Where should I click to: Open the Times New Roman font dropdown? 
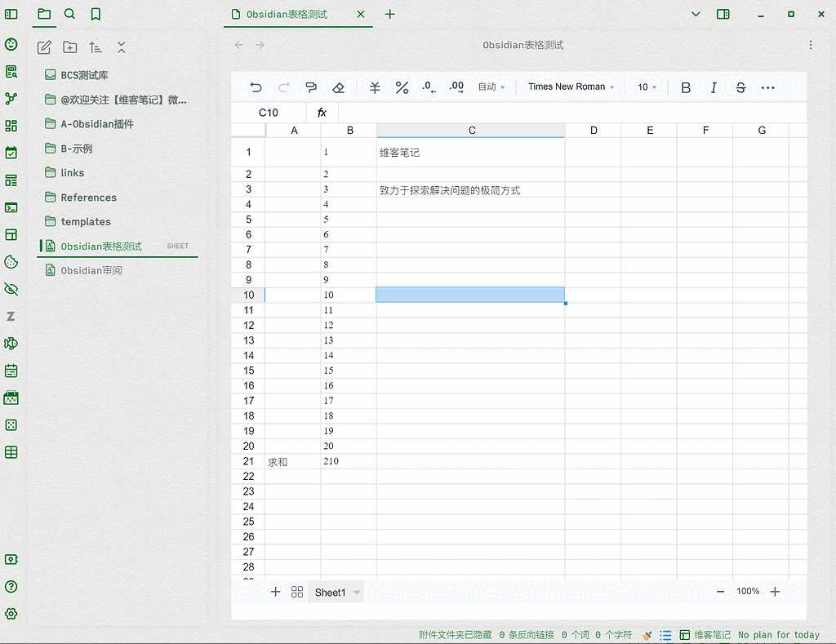pos(569,87)
